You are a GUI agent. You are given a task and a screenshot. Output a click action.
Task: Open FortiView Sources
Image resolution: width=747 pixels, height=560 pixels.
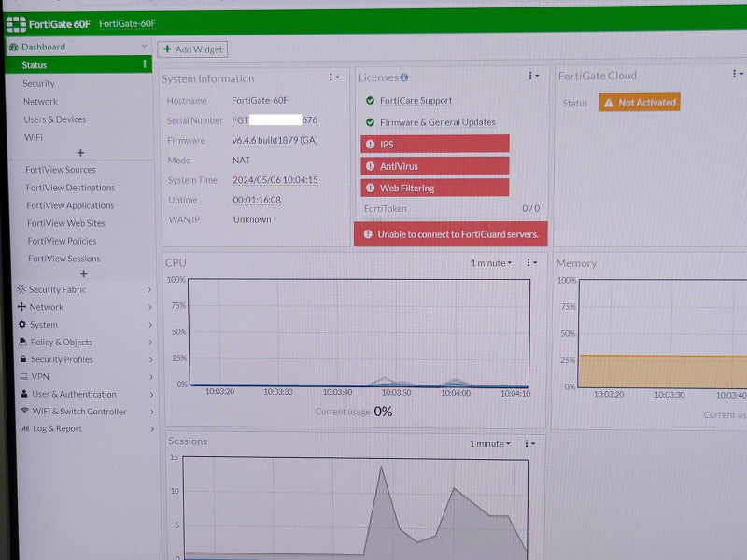pyautogui.click(x=61, y=170)
